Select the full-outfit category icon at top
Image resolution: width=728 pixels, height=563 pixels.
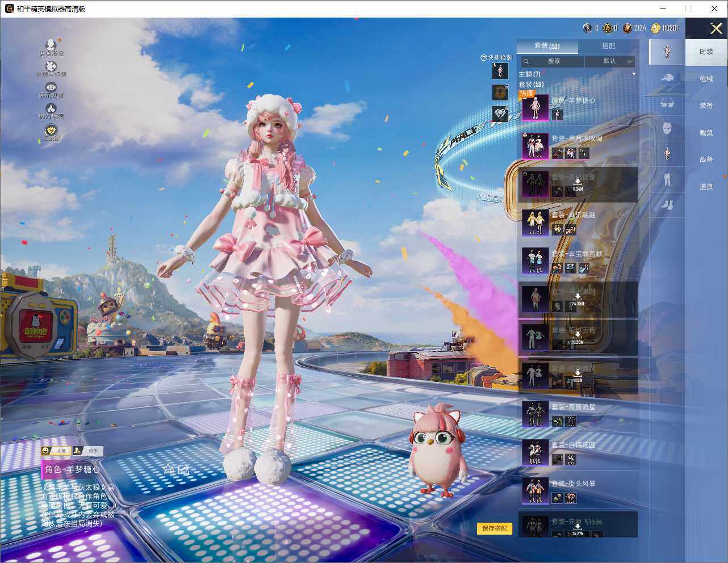pos(667,52)
